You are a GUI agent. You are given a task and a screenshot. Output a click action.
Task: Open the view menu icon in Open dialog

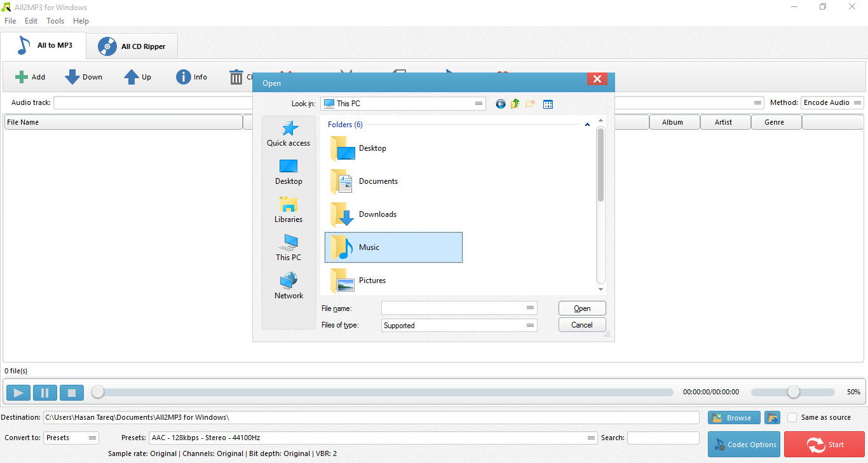[548, 104]
